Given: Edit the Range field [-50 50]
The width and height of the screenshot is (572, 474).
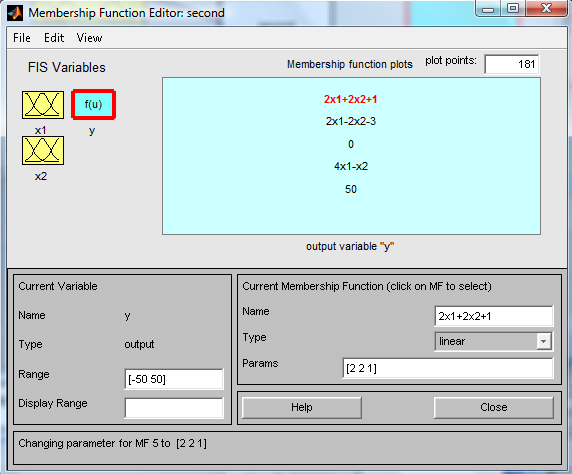Looking at the screenshot, I should tap(174, 379).
